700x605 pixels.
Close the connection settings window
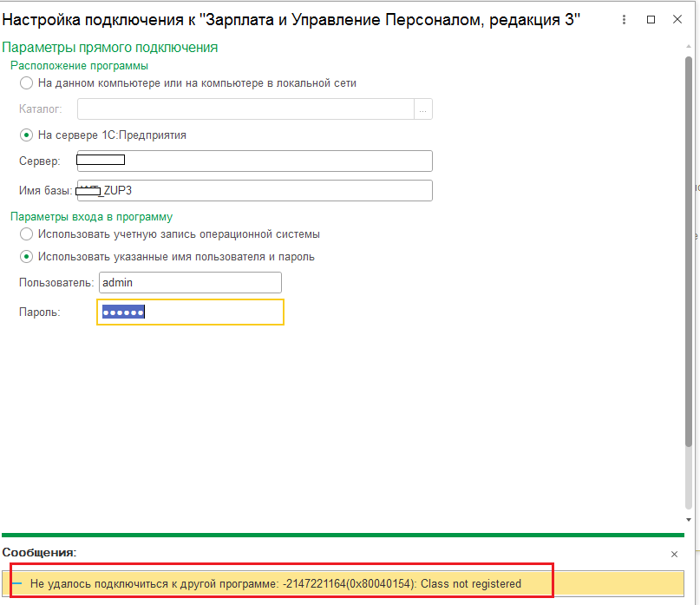click(677, 19)
